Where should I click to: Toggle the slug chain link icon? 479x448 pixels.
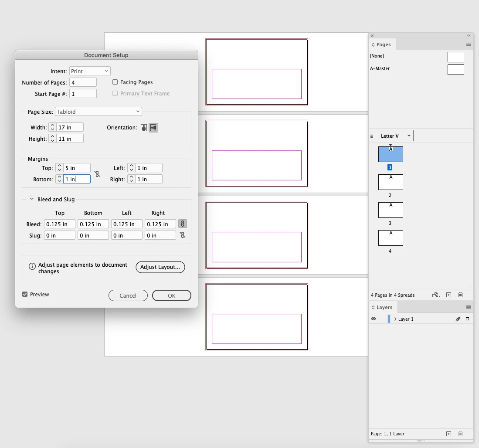[x=182, y=235]
